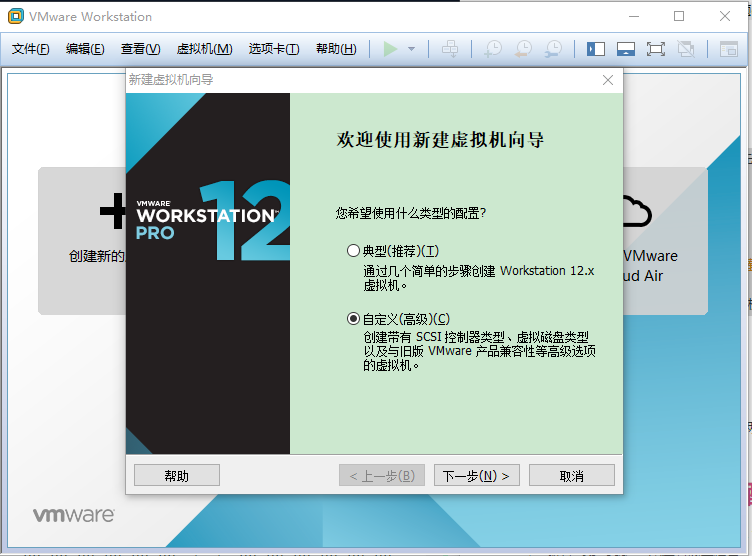This screenshot has width=752, height=556.
Task: Click the 创建新的 tile label in main window
Action: tap(97, 256)
